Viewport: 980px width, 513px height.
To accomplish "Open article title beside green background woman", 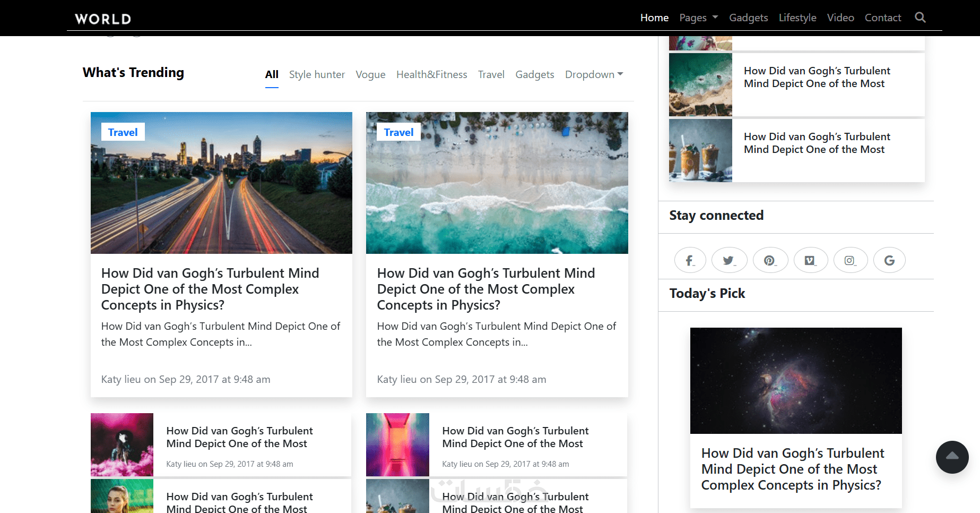I will 239,502.
